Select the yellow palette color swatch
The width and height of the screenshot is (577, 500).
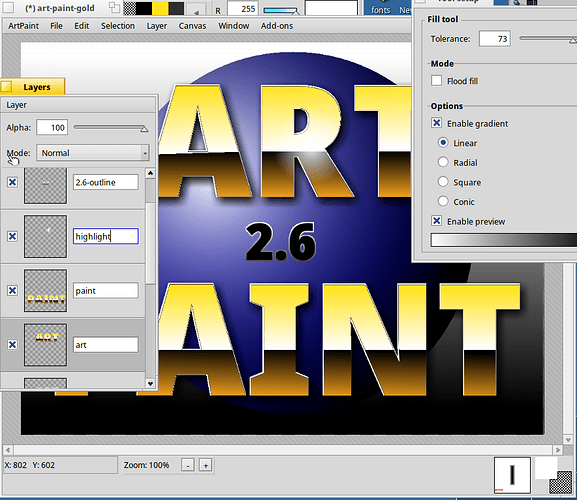click(160, 8)
